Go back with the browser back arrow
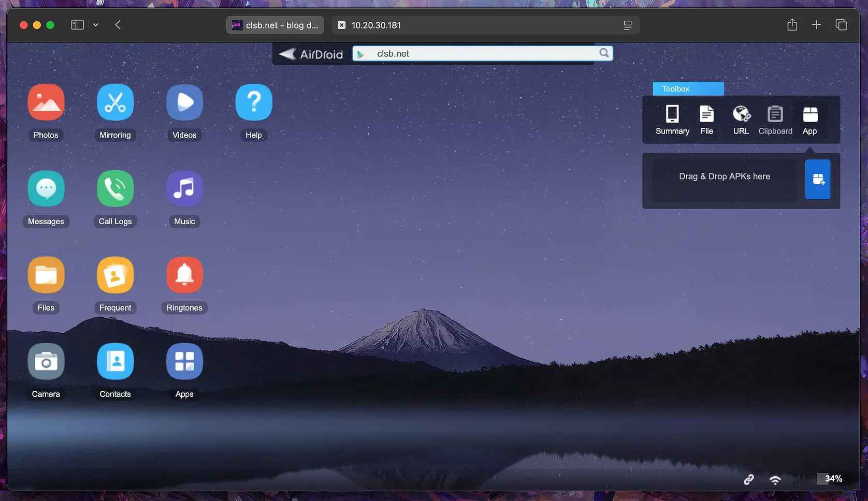 (118, 25)
